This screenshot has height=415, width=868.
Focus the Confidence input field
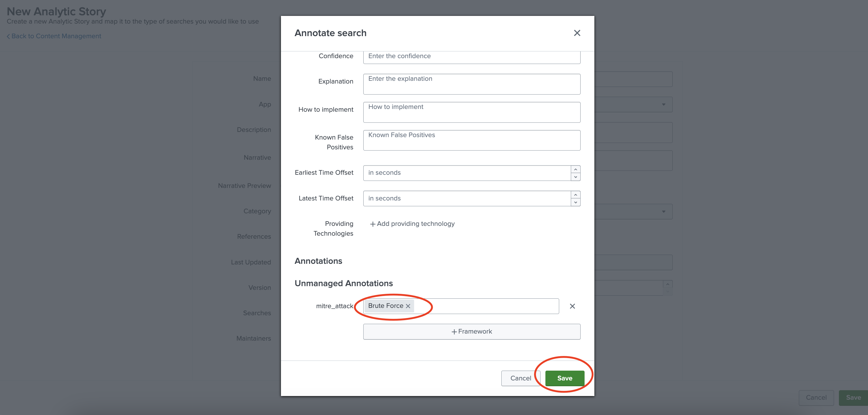[471, 57]
